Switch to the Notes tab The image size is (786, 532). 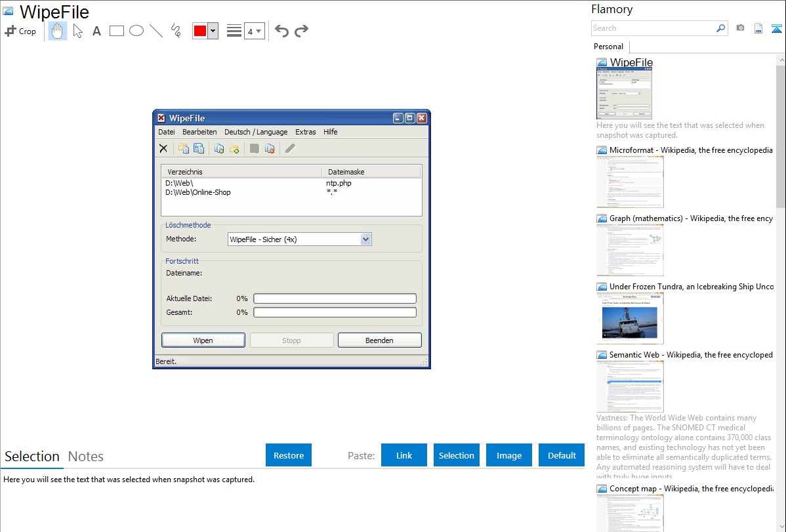[x=86, y=457]
